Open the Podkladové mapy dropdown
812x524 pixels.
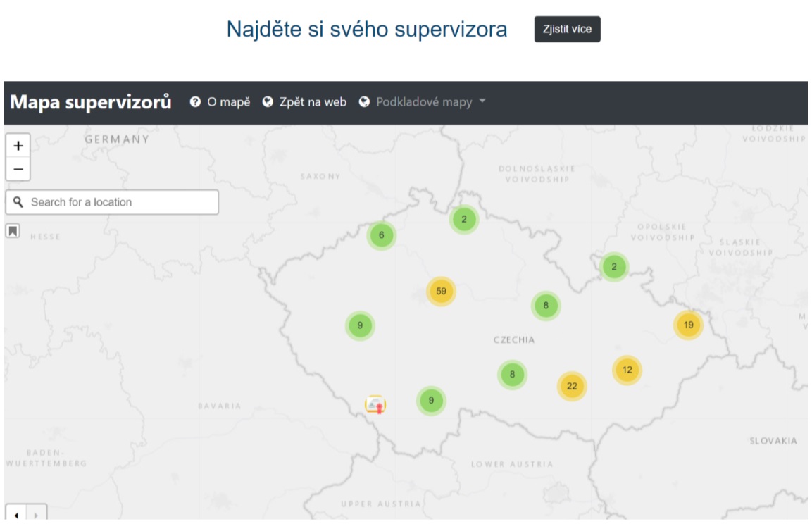423,102
